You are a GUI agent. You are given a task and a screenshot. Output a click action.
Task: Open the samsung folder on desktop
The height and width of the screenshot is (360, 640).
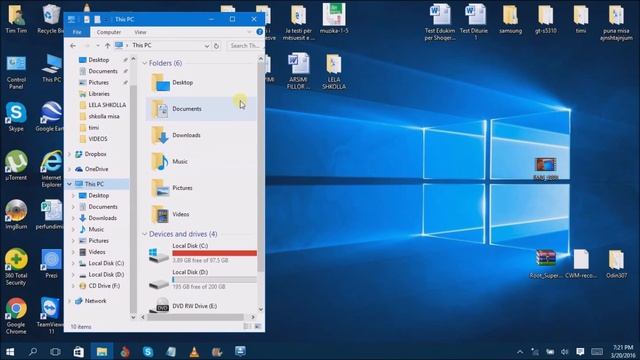(510, 20)
